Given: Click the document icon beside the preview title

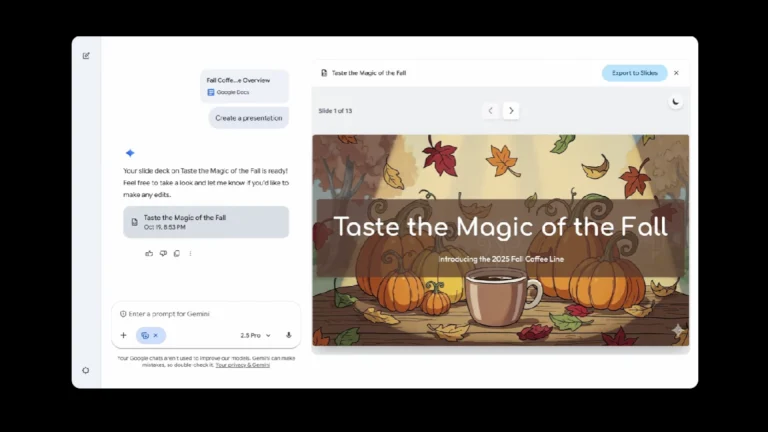Looking at the screenshot, I should (x=324, y=73).
